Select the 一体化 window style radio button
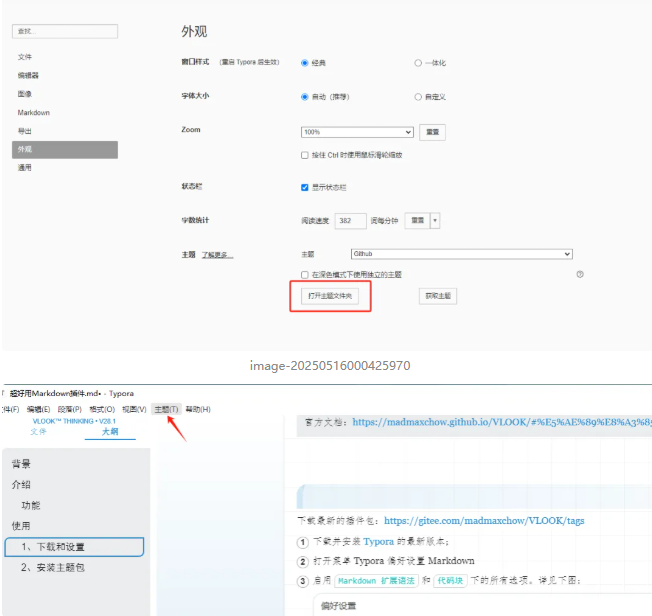 418,63
